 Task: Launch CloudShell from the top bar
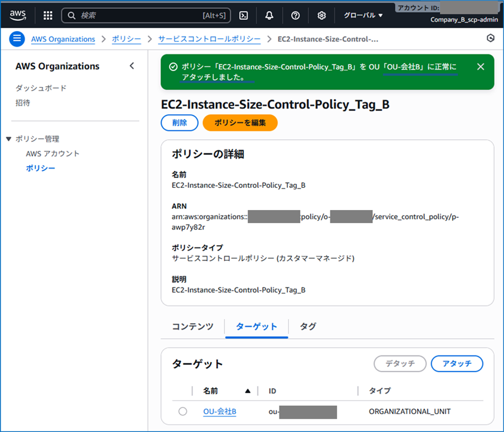point(244,16)
